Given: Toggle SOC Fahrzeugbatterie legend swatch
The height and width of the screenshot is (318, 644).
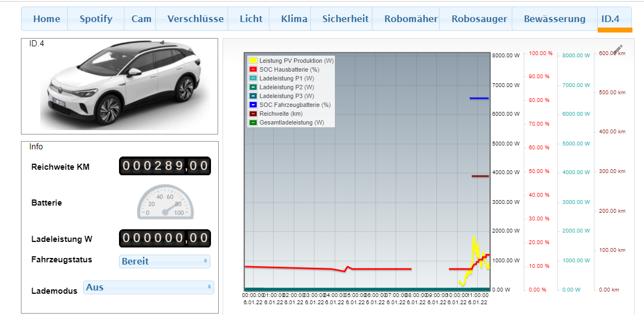Looking at the screenshot, I should coord(253,105).
